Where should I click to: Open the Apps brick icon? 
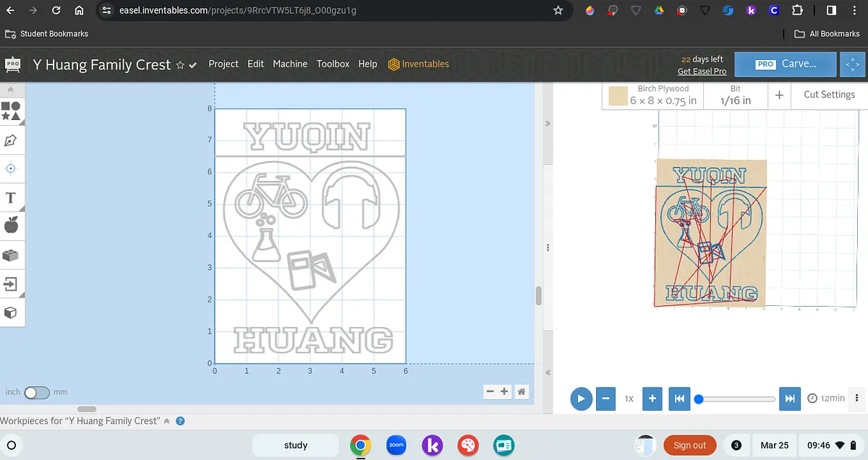point(11,255)
